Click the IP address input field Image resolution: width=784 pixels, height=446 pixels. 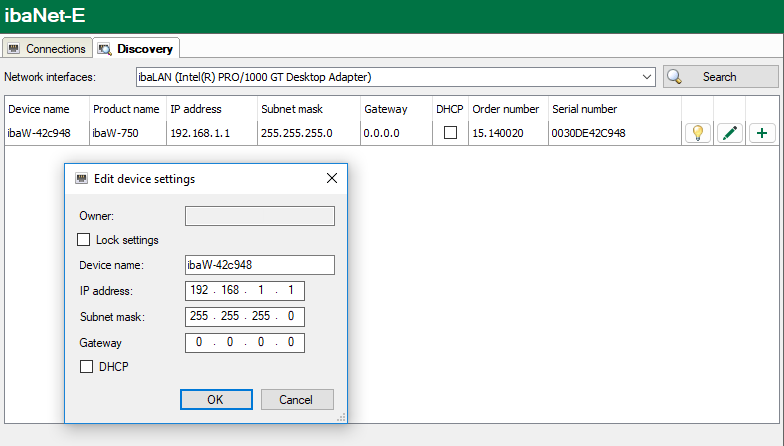[244, 291]
